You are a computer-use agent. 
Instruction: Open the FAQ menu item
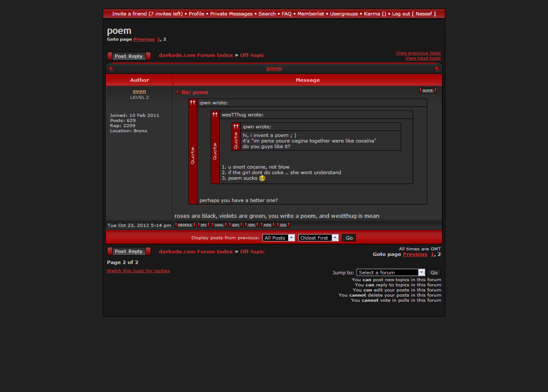click(286, 14)
